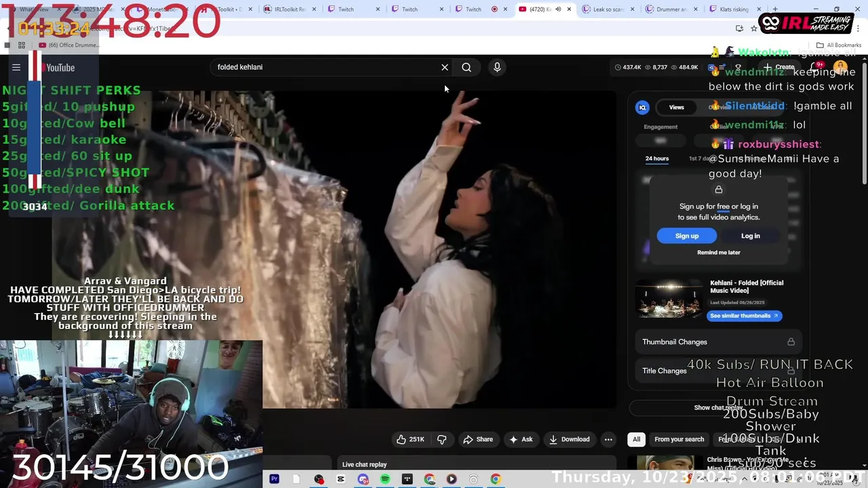
Task: Open the account avatar menu
Action: 841,67
